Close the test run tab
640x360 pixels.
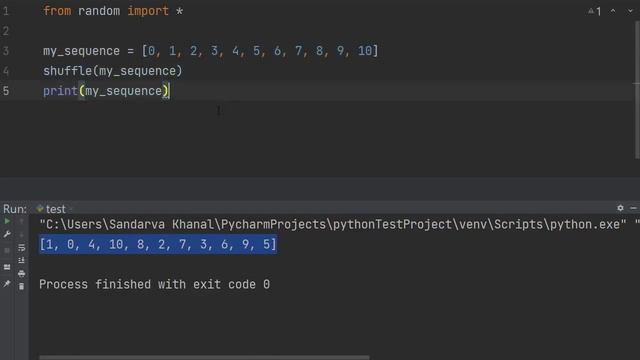[x=71, y=209]
